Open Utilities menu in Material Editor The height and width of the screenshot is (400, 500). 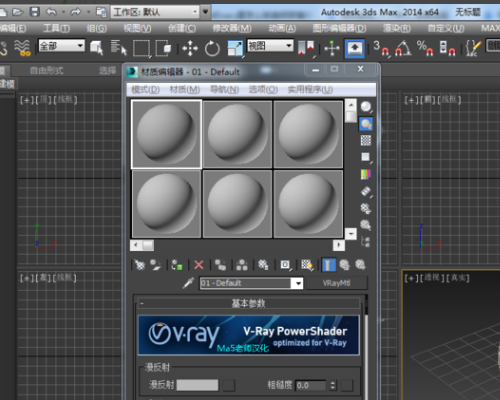pos(310,90)
